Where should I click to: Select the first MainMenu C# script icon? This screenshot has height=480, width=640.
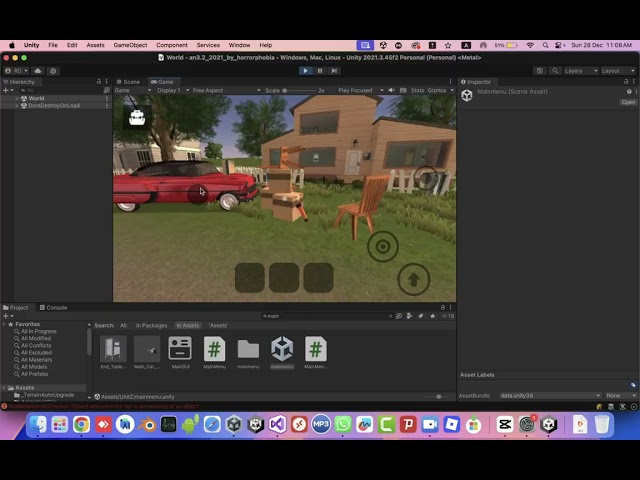pyautogui.click(x=214, y=349)
